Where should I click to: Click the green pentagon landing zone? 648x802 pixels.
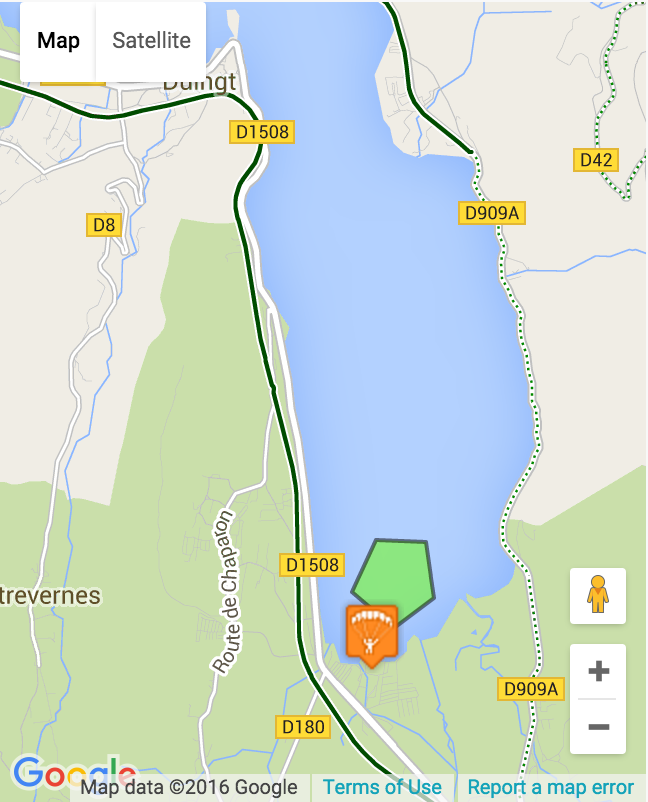(x=395, y=575)
